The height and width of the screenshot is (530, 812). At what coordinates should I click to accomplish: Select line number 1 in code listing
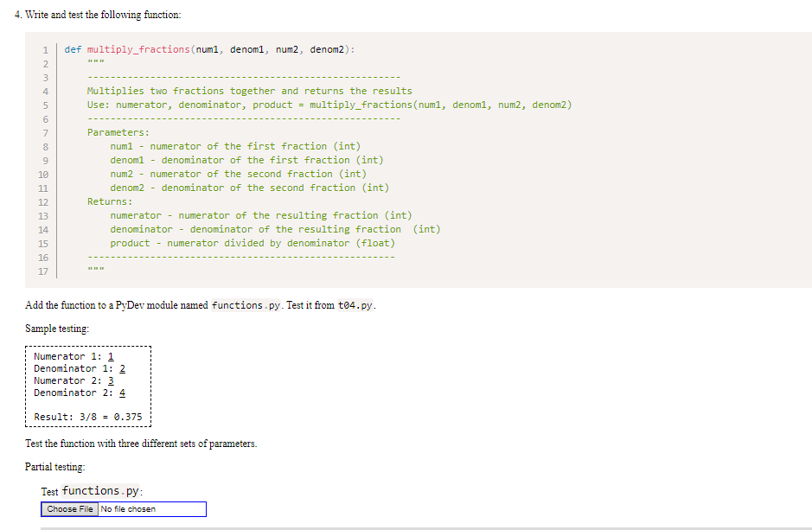tap(44, 49)
